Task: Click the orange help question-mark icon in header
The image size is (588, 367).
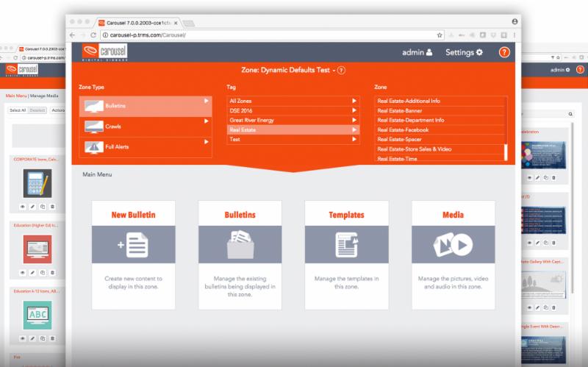Action: tap(504, 52)
